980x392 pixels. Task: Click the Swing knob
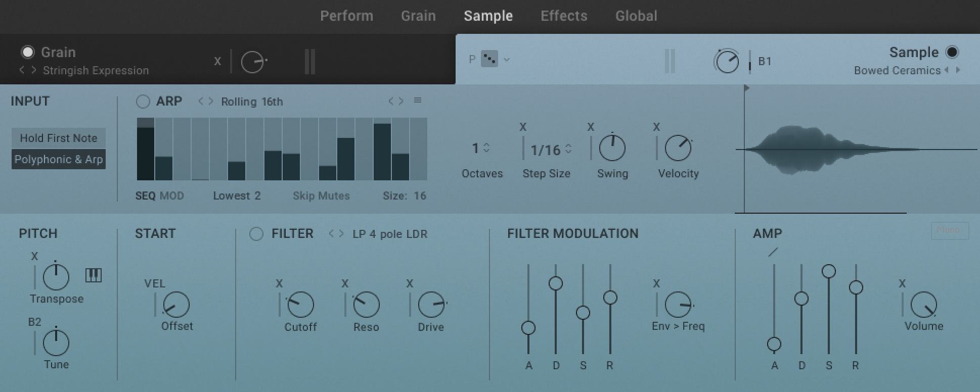(x=612, y=149)
